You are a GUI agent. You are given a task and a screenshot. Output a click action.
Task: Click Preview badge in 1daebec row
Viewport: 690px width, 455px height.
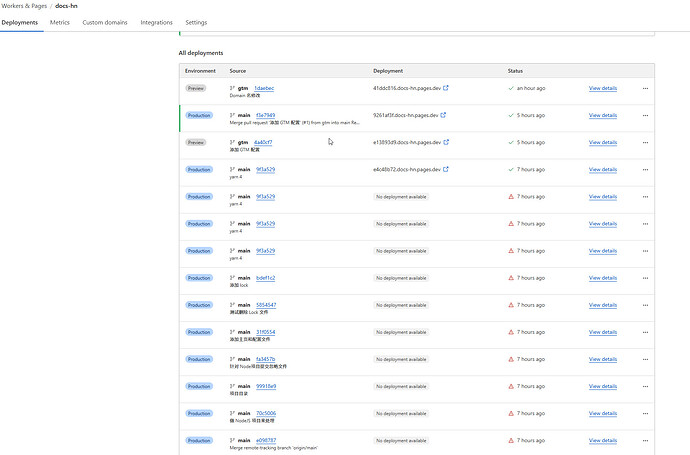196,88
